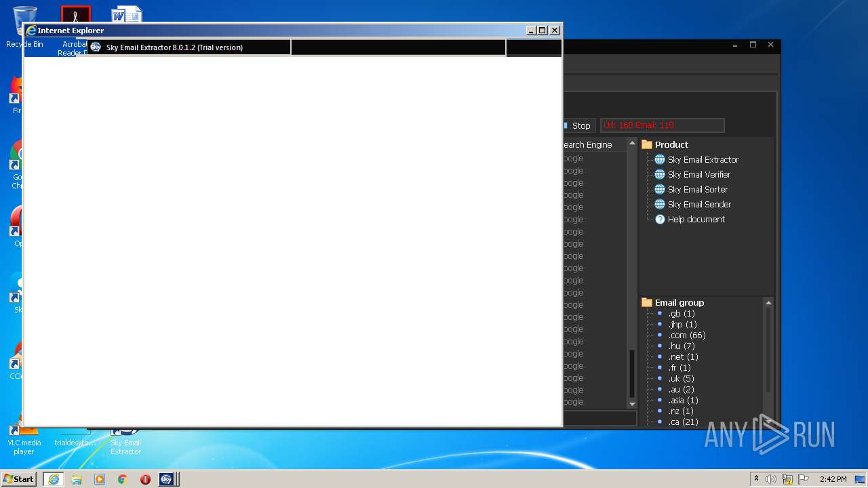Select the .fr (1) email group
The width and height of the screenshot is (868, 488).
679,367
